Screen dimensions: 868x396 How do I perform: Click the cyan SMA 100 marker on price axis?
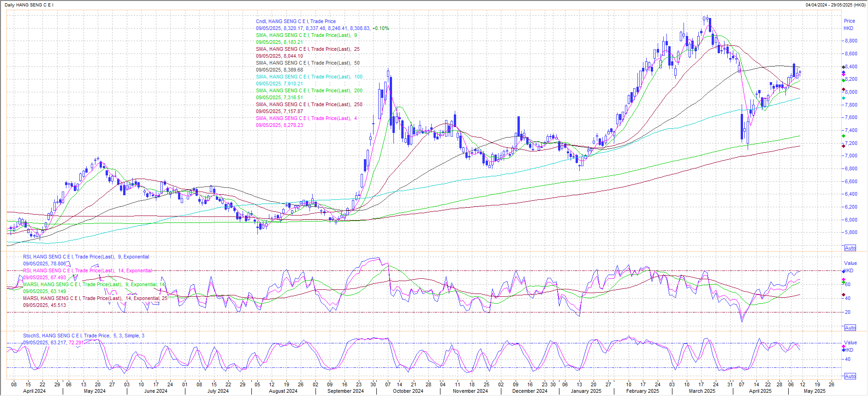coord(844,98)
